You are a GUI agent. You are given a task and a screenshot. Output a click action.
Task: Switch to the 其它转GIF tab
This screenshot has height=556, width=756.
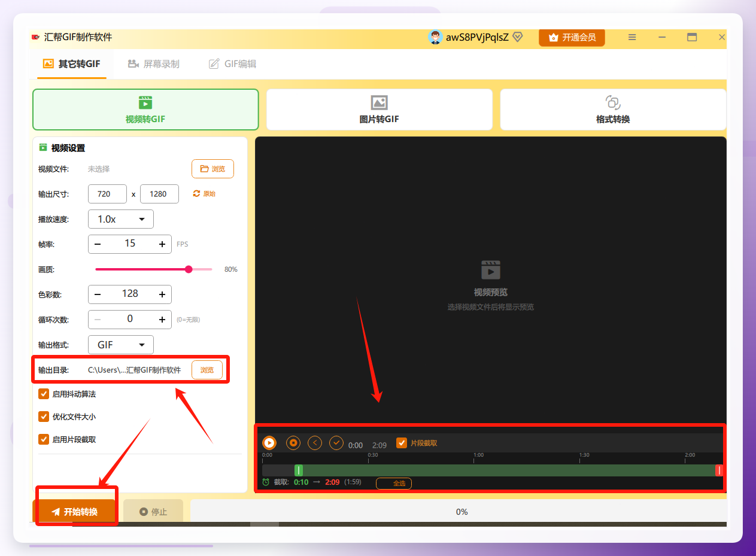pos(71,63)
